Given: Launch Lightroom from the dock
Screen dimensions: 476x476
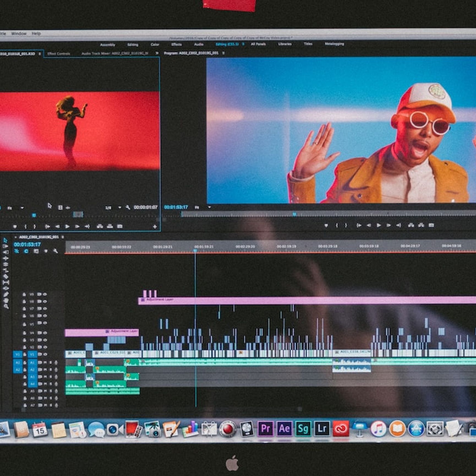Looking at the screenshot, I should coord(322,429).
